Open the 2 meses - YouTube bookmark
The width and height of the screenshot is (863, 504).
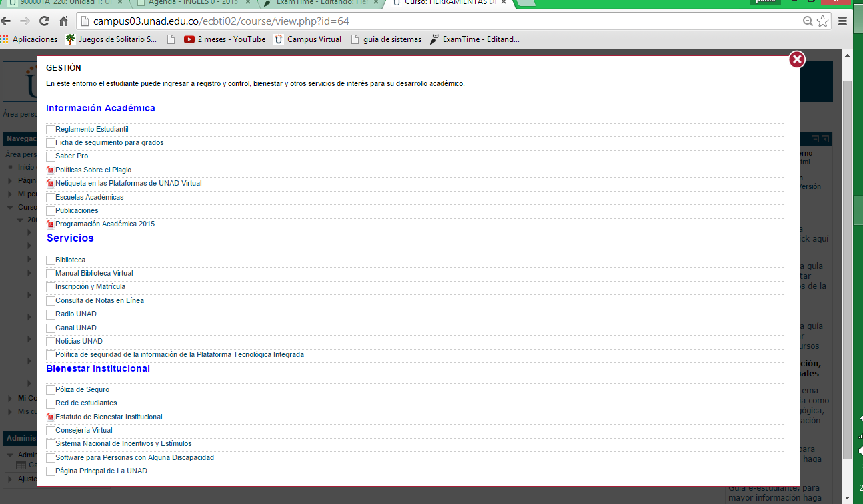tap(225, 39)
